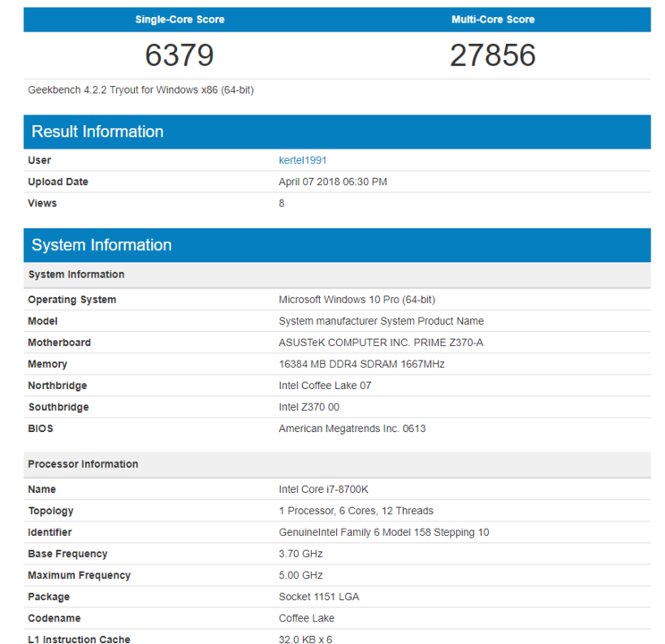Image resolution: width=665 pixels, height=644 pixels.
Task: Click the Memory row label
Action: pyautogui.click(x=47, y=364)
